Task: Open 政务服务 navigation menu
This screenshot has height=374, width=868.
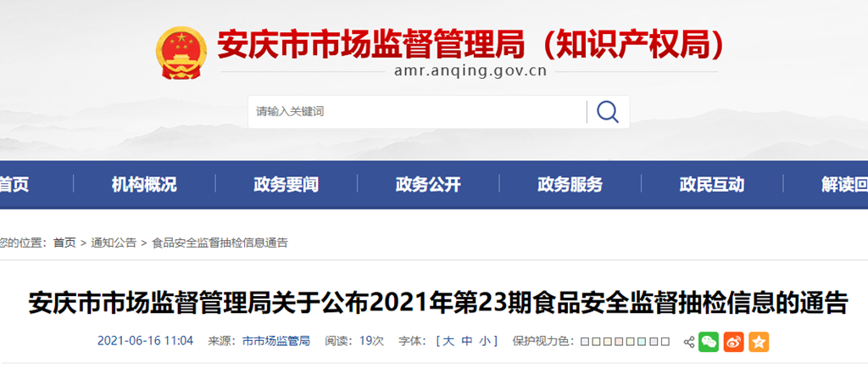Action: coord(570,185)
